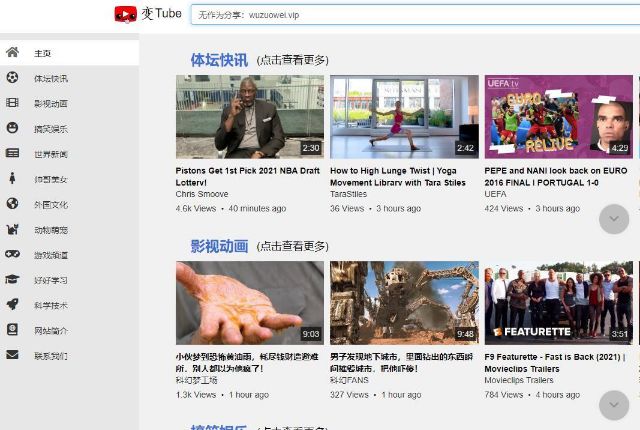The height and width of the screenshot is (430, 640).
Task: Click the envelope icon for 联系我们
Action: 12,355
